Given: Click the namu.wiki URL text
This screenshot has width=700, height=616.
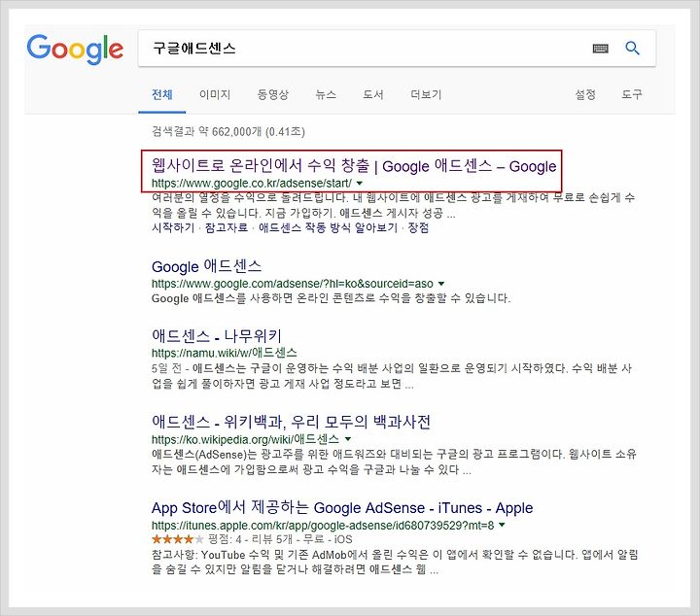Looking at the screenshot, I should (x=225, y=353).
